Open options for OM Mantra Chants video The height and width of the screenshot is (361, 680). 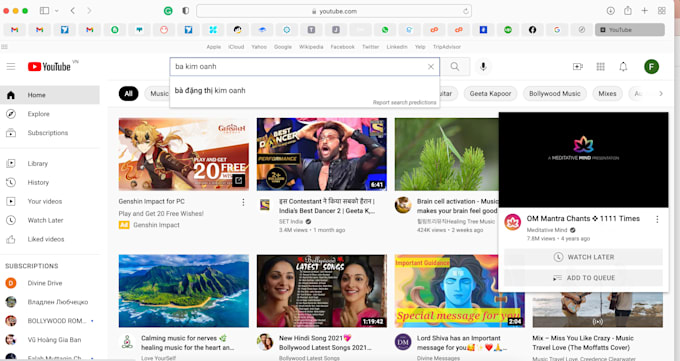[657, 220]
